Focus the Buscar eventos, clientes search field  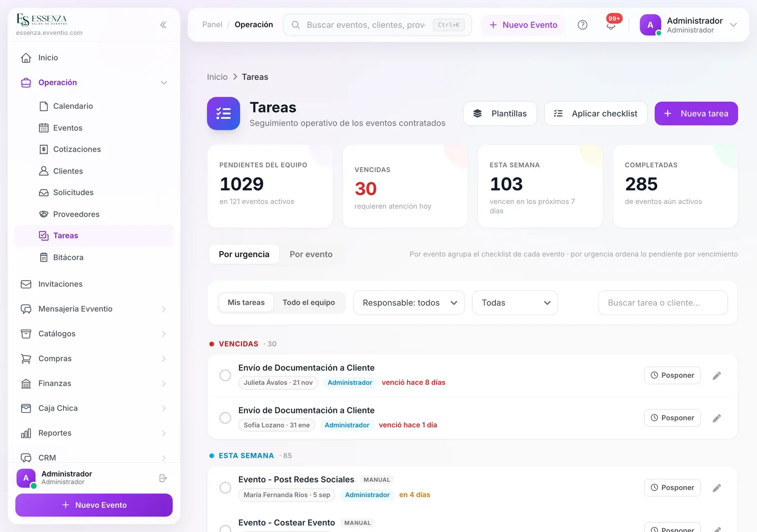[x=377, y=25]
